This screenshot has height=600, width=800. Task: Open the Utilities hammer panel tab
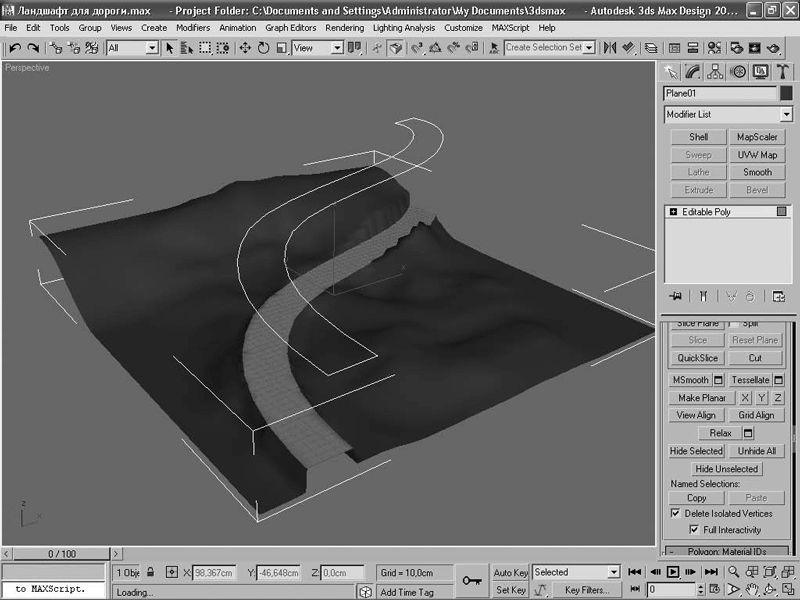(782, 71)
